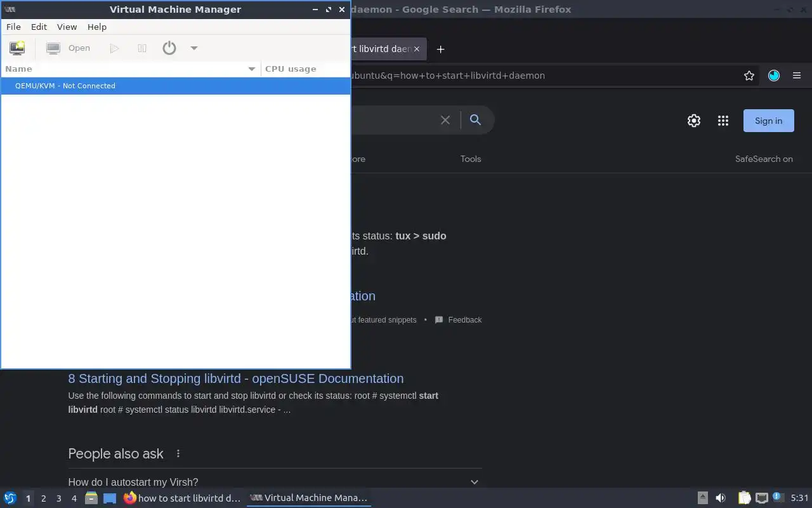This screenshot has height=508, width=812.
Task: Open the Tools search option
Action: [471, 159]
